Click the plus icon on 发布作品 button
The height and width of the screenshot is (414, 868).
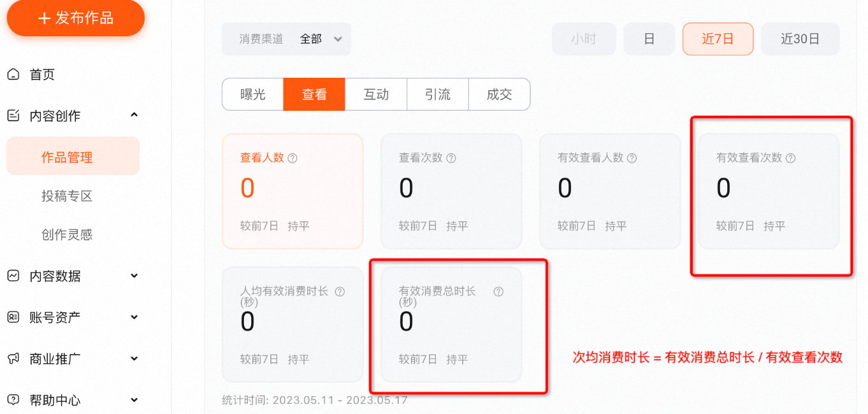pos(43,18)
